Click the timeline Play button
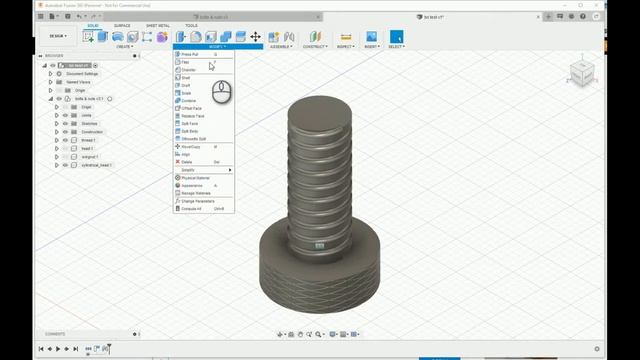This screenshot has width=640, height=360. pyautogui.click(x=58, y=349)
